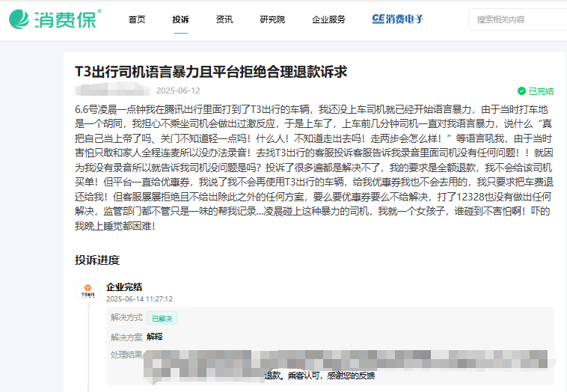Click the post date 2025-06-12
567x392 pixels.
pos(178,91)
